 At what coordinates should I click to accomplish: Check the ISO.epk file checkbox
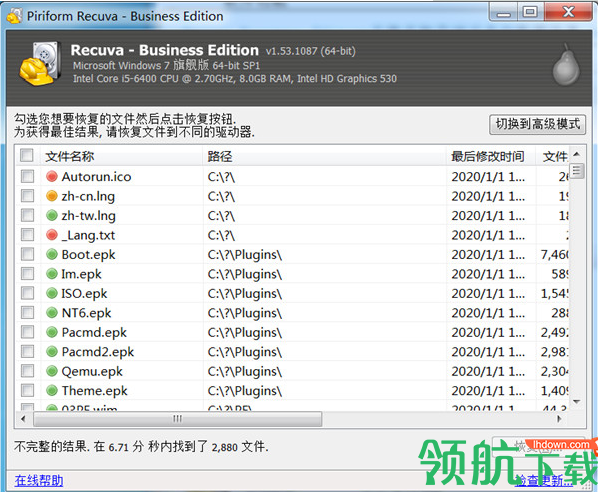click(27, 293)
